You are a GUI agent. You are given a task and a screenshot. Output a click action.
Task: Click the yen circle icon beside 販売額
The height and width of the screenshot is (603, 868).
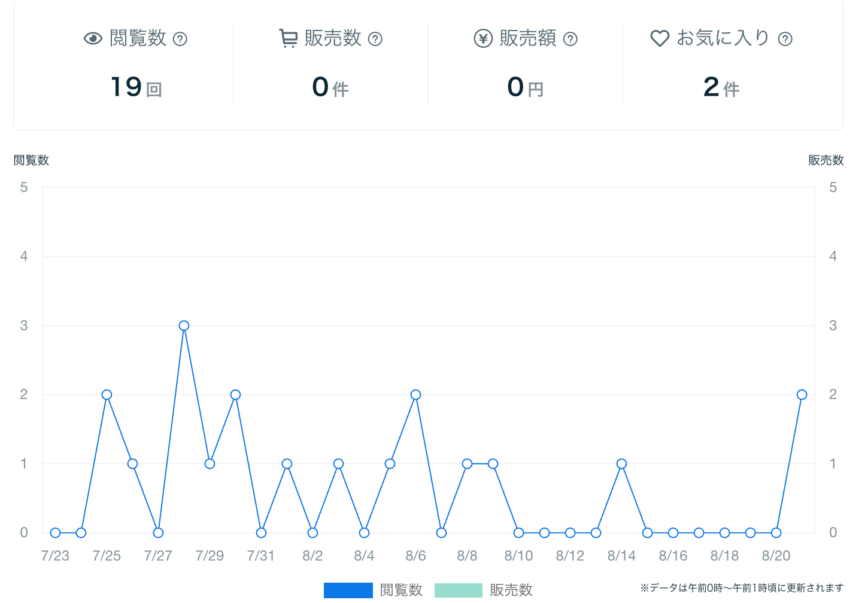[483, 39]
